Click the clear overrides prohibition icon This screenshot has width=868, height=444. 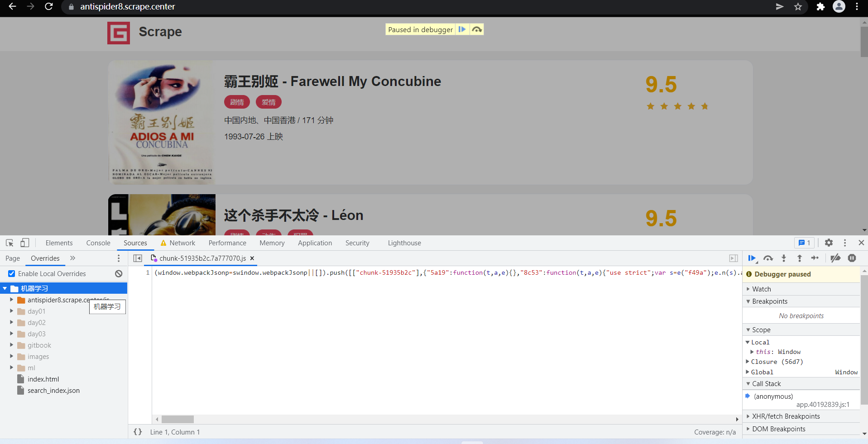118,273
